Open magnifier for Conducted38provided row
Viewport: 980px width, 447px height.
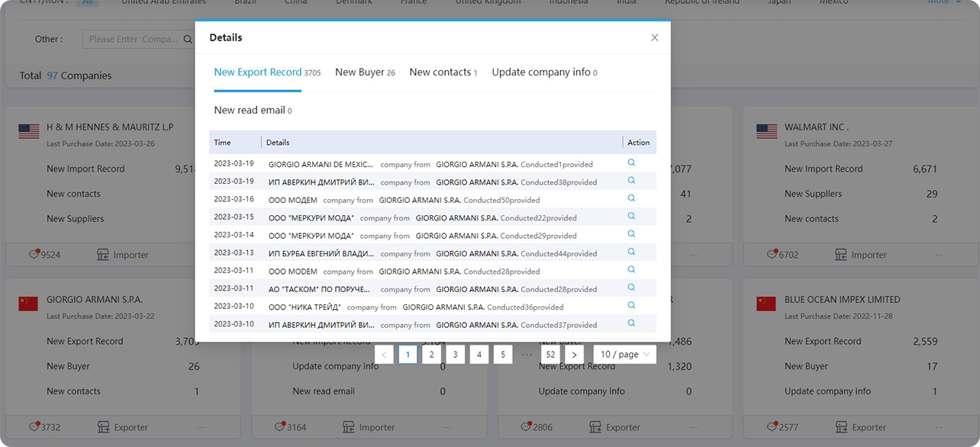(x=631, y=180)
